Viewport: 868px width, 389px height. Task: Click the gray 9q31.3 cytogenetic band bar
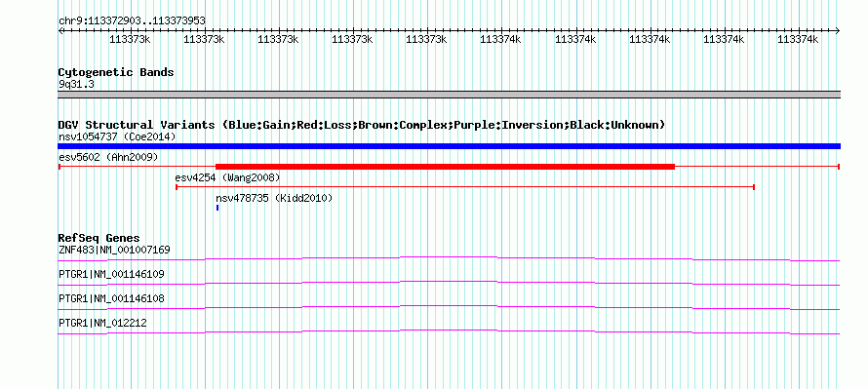[x=449, y=95]
